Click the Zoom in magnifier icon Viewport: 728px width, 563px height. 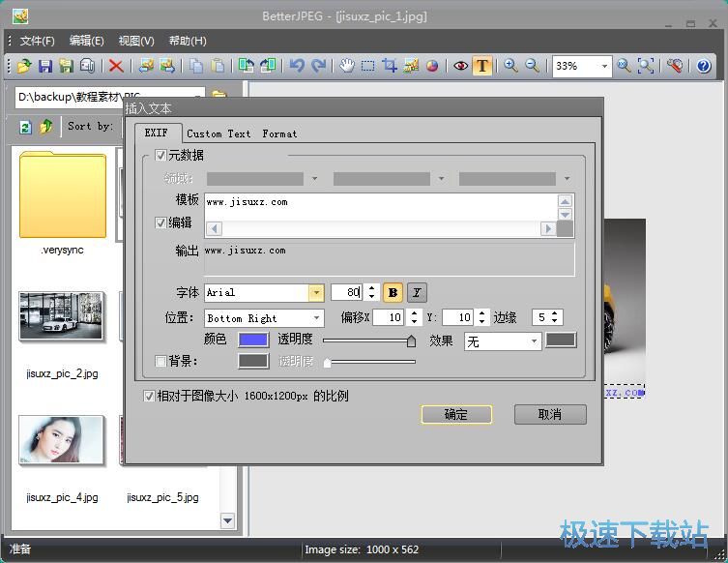pos(510,66)
